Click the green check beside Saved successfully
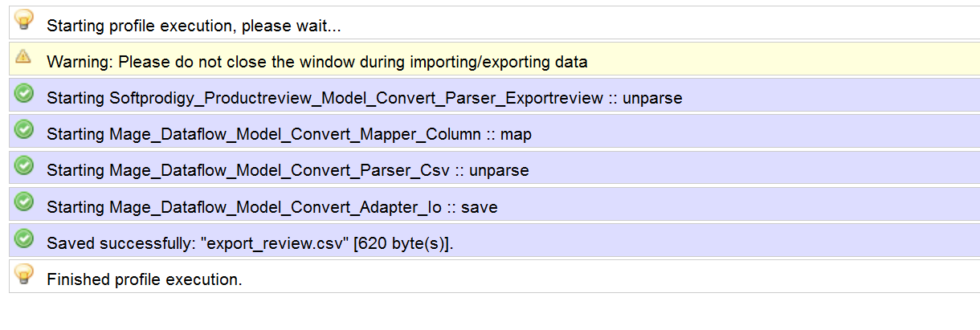This screenshot has width=980, height=330. pyautogui.click(x=25, y=238)
